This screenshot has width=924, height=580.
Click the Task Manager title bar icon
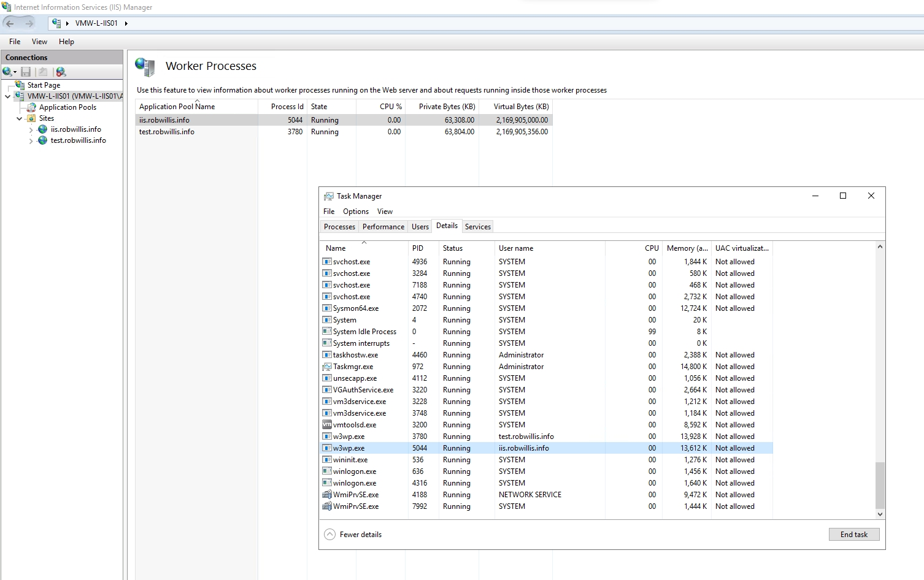click(x=329, y=196)
